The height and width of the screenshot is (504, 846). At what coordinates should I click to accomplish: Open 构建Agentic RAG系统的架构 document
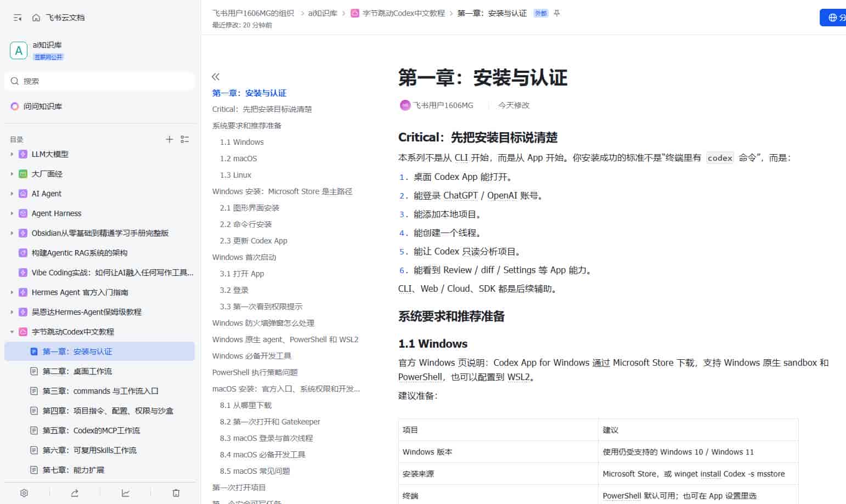[x=80, y=253]
